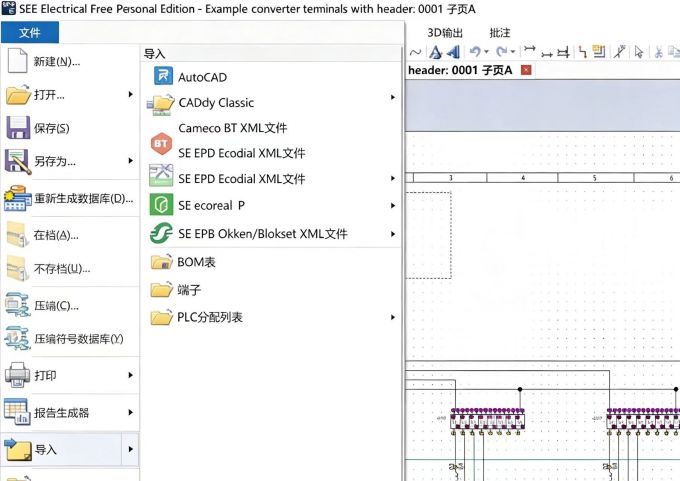Select the pointer selection tool
Image resolution: width=680 pixels, height=481 pixels.
638,52
